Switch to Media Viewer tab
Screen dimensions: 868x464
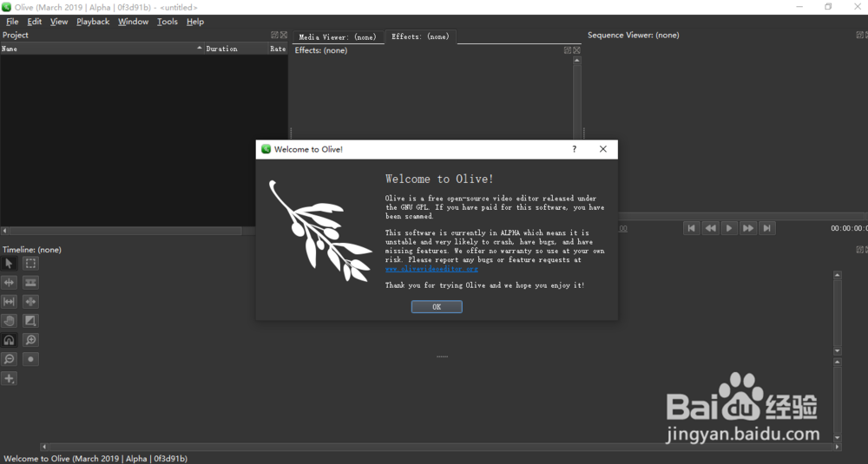[338, 37]
